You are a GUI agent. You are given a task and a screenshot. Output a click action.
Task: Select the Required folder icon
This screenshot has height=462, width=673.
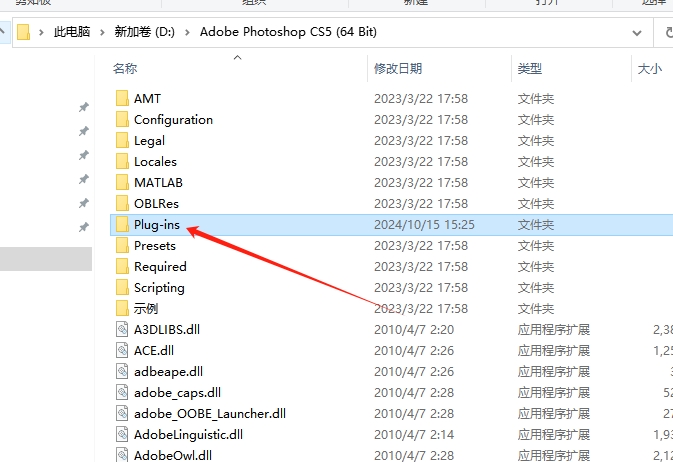pos(122,267)
